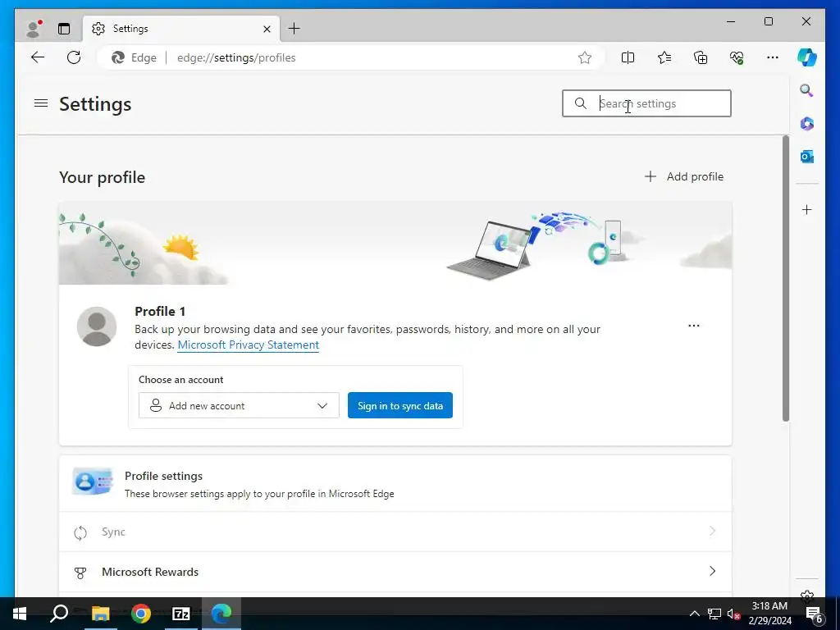
Task: Select the Settings browser tab
Action: click(182, 29)
